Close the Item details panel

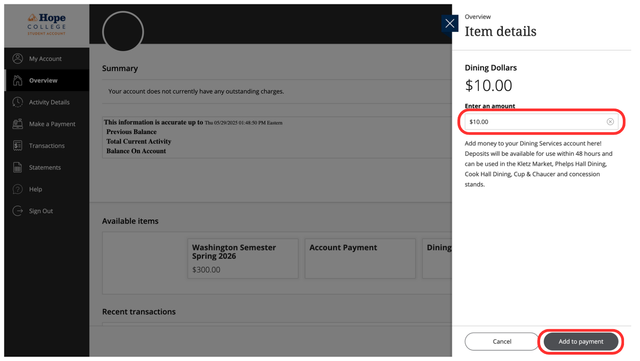(x=449, y=23)
